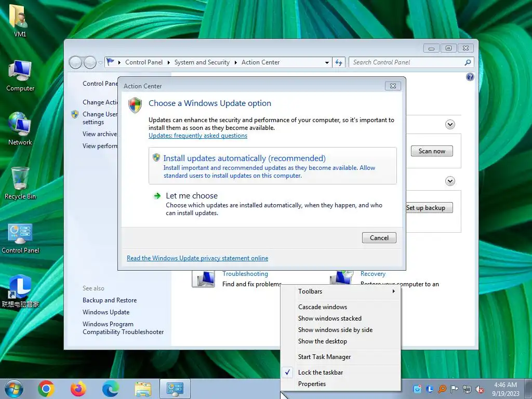
Task: Click the blue smiley face tray icon
Action: click(417, 389)
